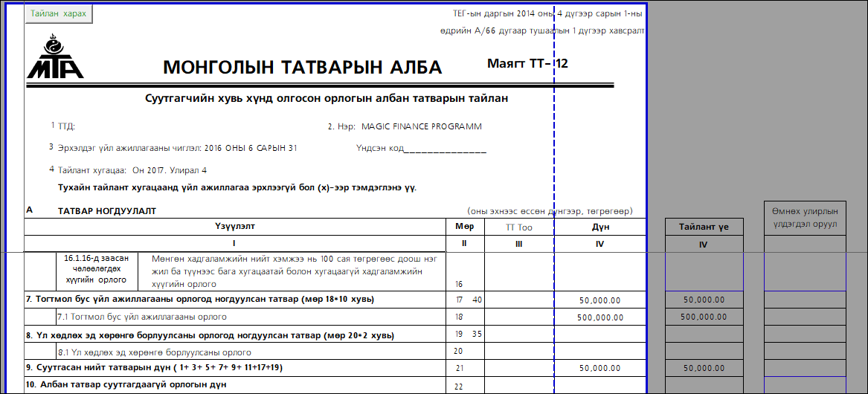Screen dimensions: 868x394
Task: Select row 17 Дүн value 50,000.00
Action: pyautogui.click(x=599, y=300)
